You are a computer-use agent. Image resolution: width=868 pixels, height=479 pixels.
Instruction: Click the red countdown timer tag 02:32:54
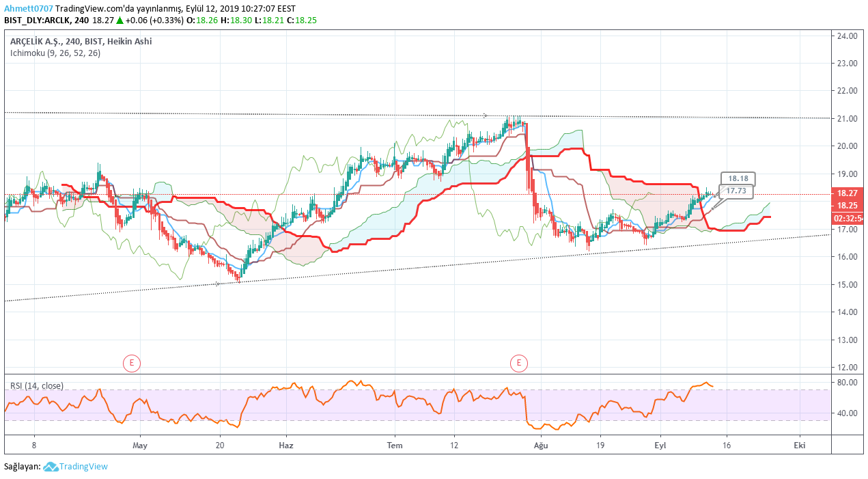(848, 219)
